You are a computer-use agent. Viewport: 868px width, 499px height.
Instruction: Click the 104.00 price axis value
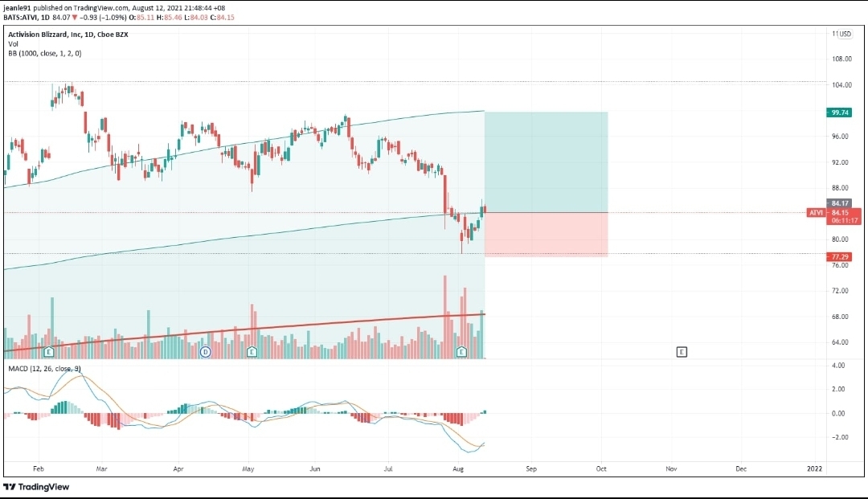pyautogui.click(x=841, y=84)
